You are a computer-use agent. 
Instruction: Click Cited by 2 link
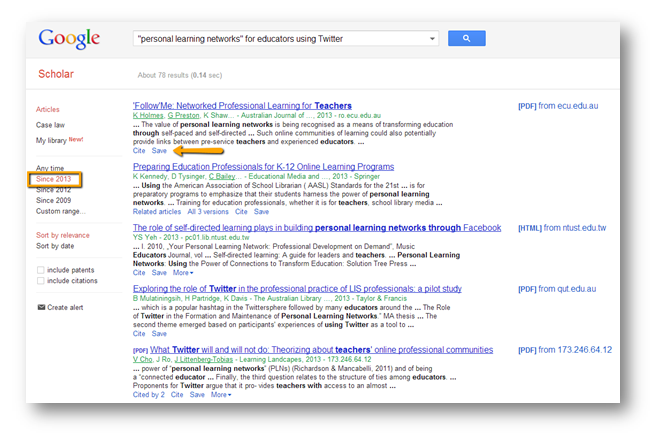149,395
